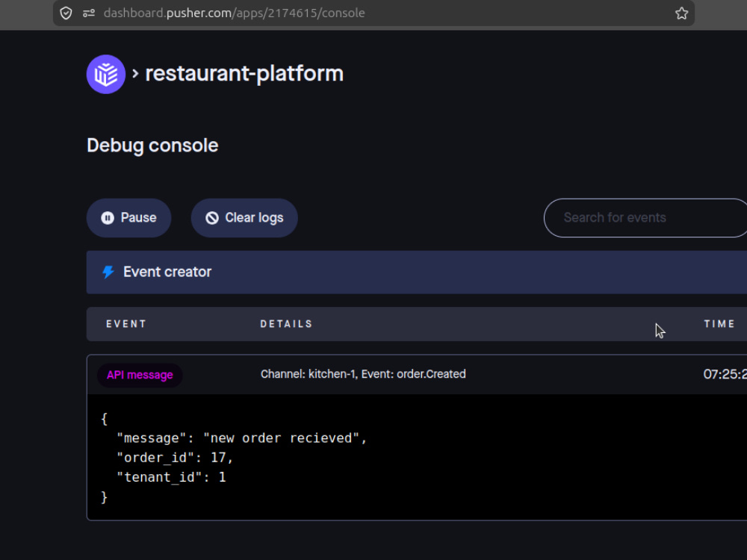
Task: Focus the Search for events field
Action: (645, 218)
